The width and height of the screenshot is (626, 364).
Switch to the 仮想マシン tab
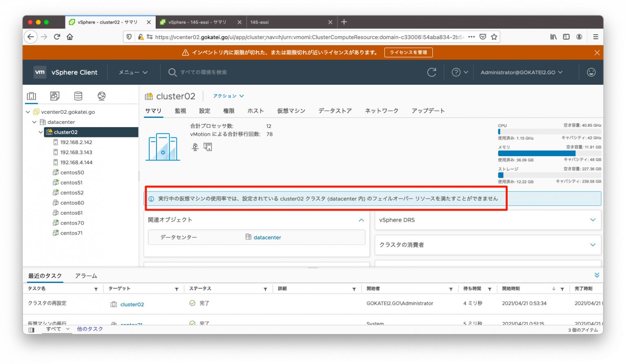pos(291,111)
